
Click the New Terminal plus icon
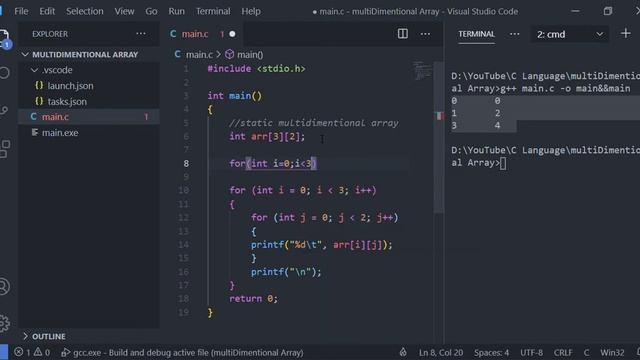tap(625, 33)
